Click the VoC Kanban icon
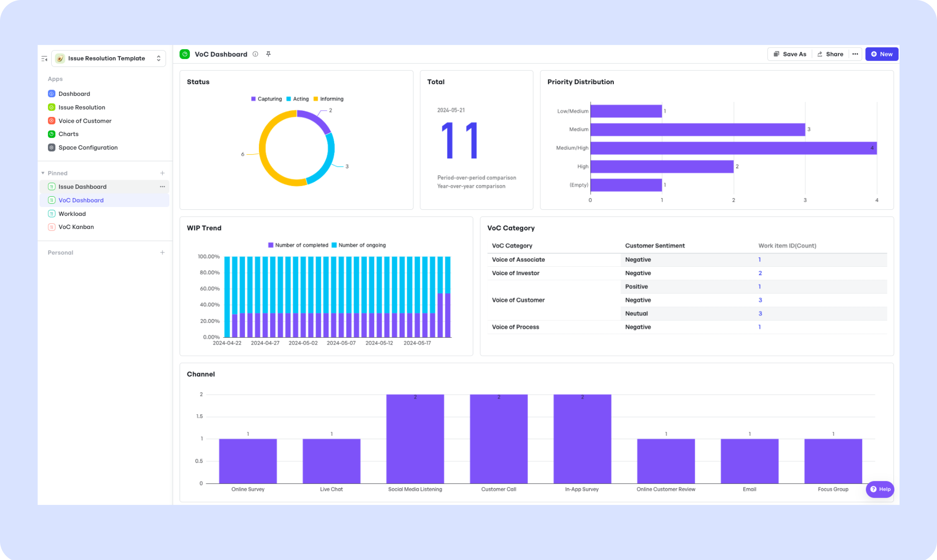 (52, 227)
